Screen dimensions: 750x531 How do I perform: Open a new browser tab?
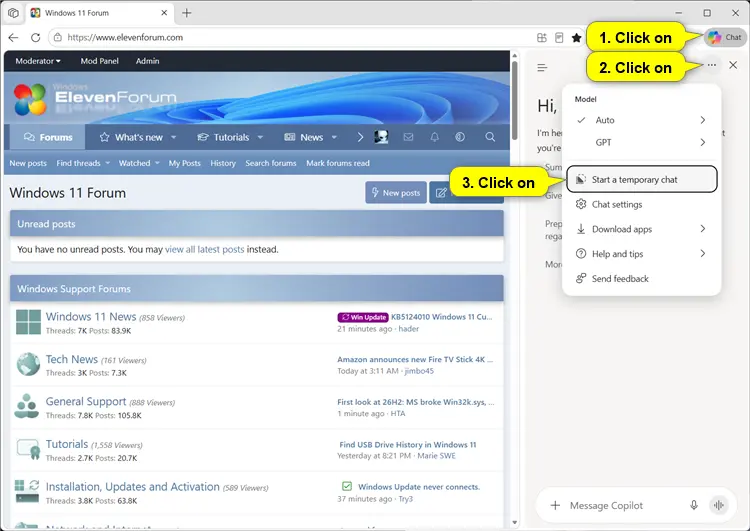tap(187, 13)
